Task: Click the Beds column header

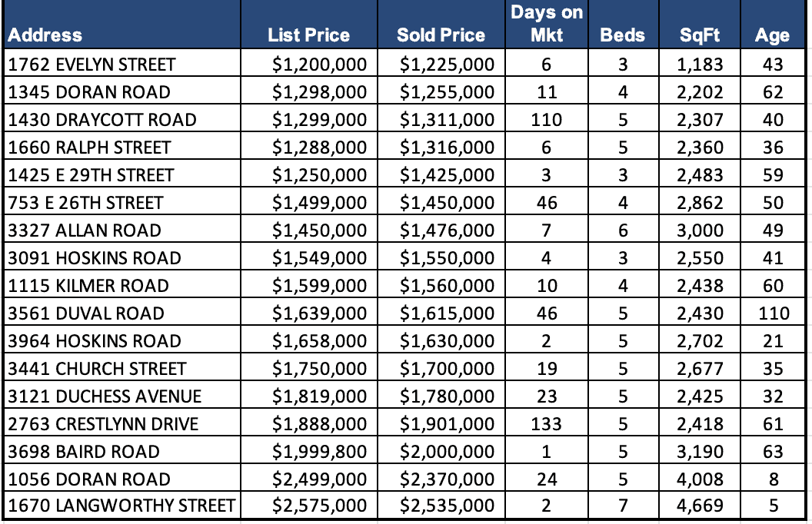Action: pyautogui.click(x=622, y=35)
